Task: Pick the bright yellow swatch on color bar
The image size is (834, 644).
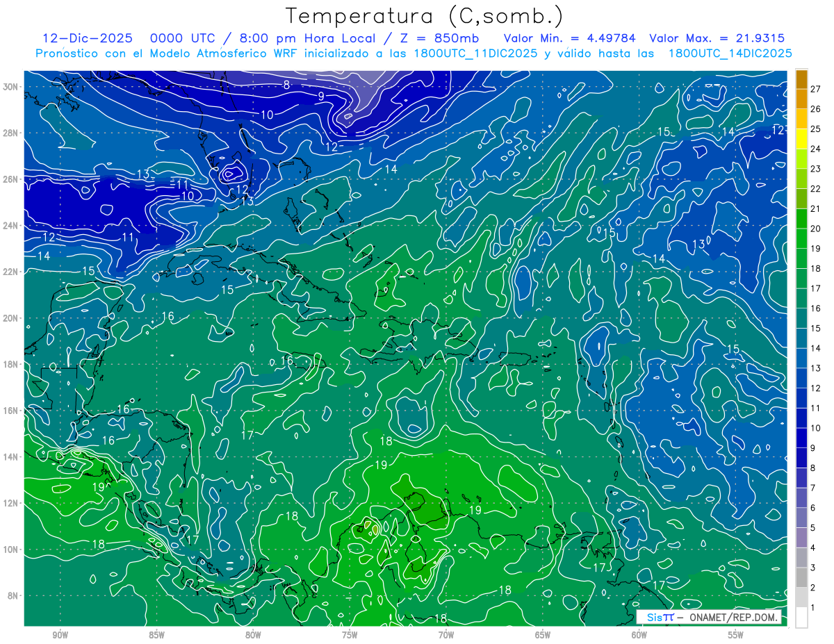Action: tap(801, 139)
